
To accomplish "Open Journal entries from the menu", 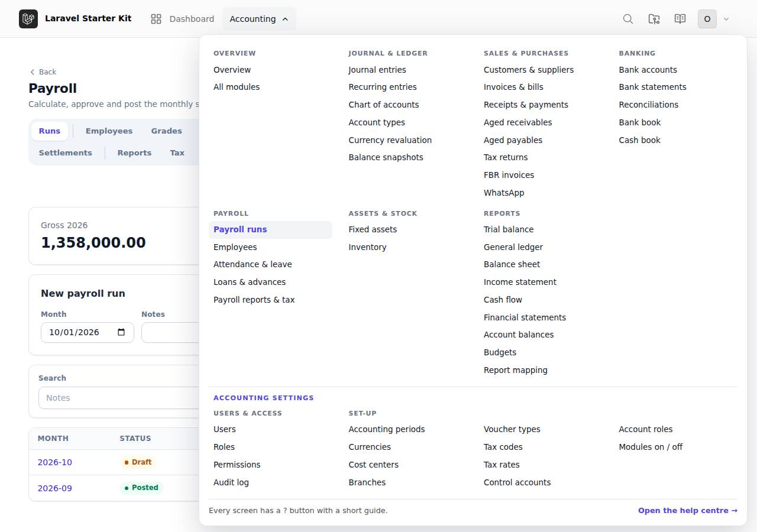I will pos(377,70).
